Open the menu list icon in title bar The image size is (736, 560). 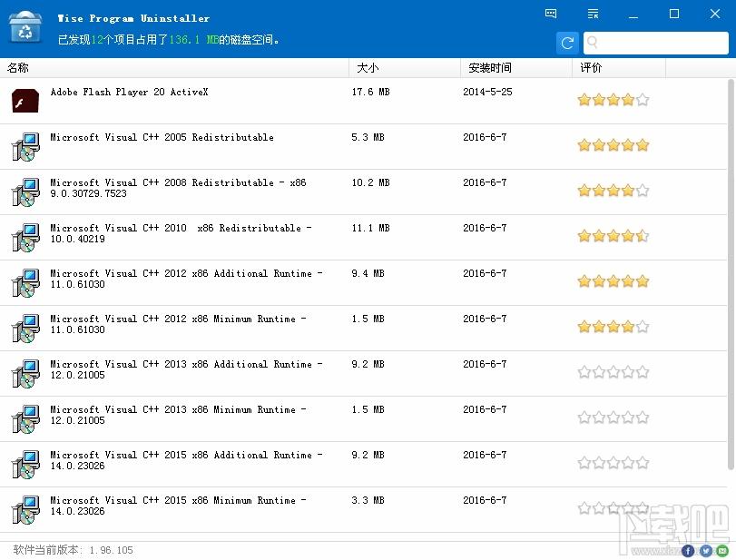[594, 14]
